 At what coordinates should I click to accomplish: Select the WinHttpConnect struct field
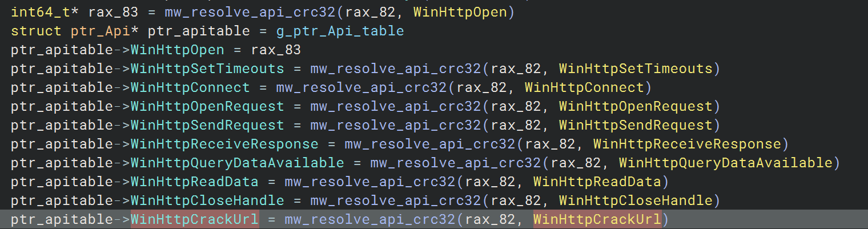(x=190, y=87)
